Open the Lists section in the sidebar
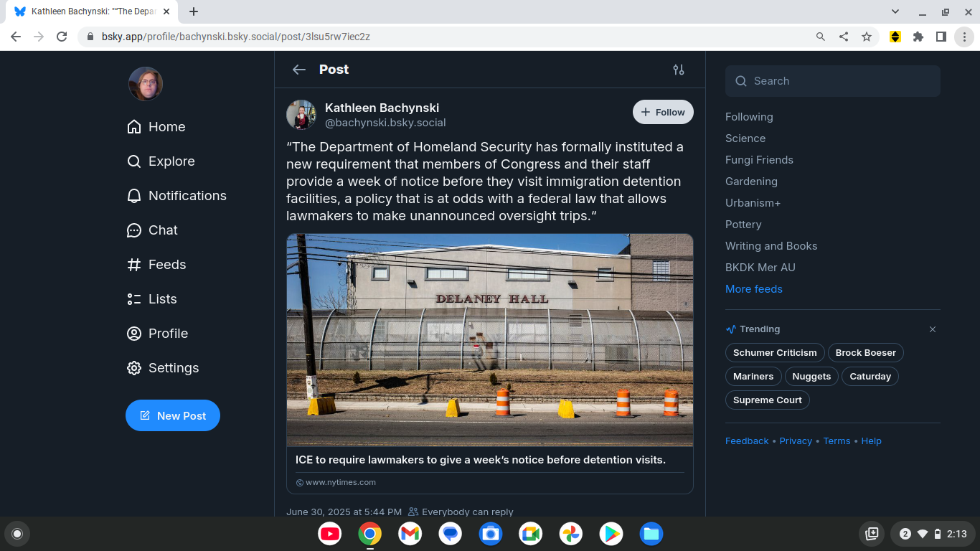 [x=151, y=299]
